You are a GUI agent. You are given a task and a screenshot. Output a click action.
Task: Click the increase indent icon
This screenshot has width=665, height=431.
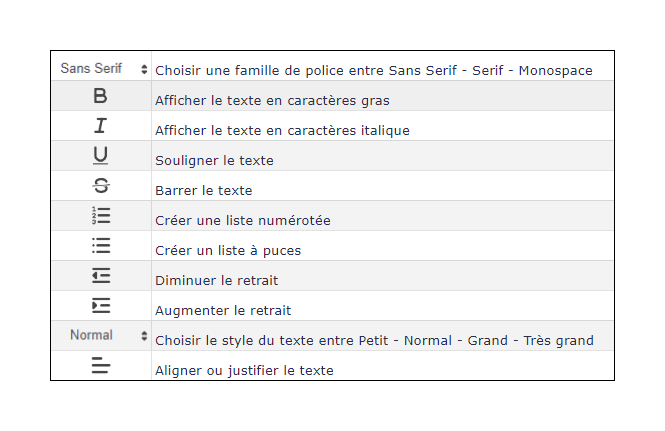coord(101,305)
